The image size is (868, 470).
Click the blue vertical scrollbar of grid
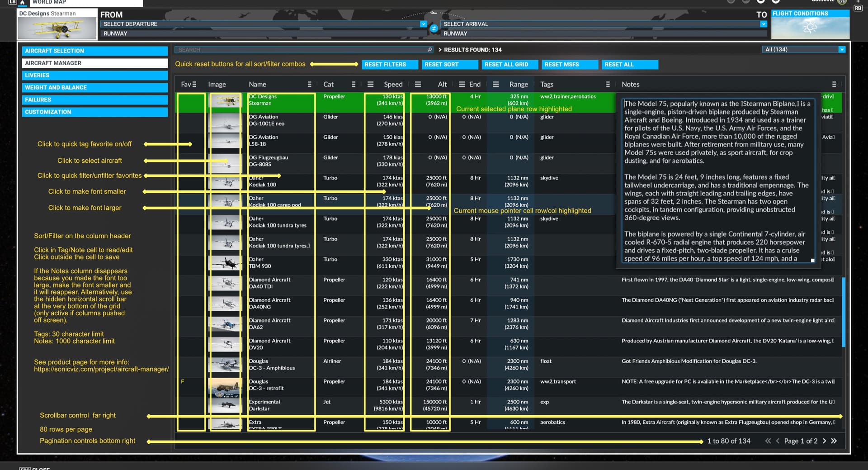(844, 312)
